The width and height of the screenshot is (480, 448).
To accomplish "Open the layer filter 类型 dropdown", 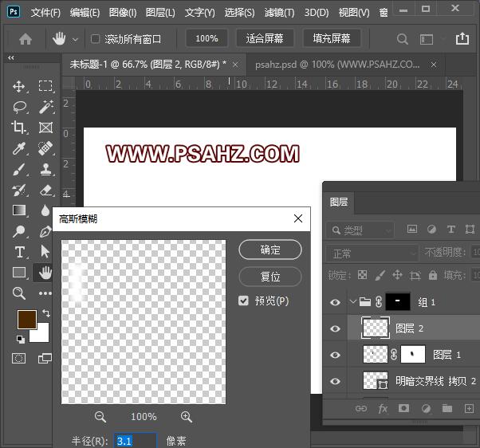I will tap(360, 230).
